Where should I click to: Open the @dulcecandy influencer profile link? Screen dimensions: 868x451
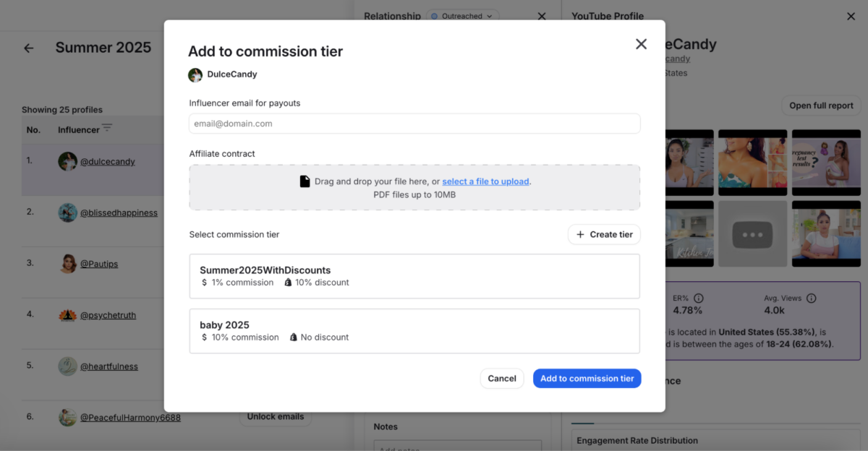[108, 161]
